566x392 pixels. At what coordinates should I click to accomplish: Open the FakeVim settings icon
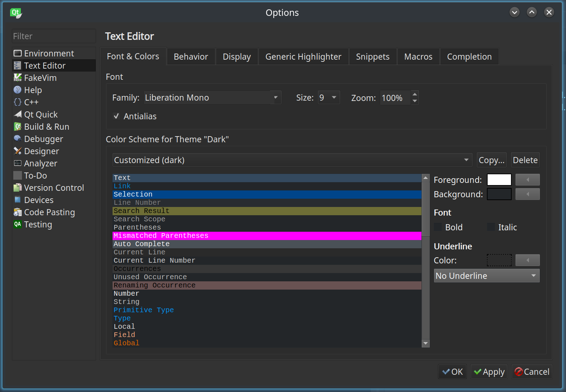(18, 78)
